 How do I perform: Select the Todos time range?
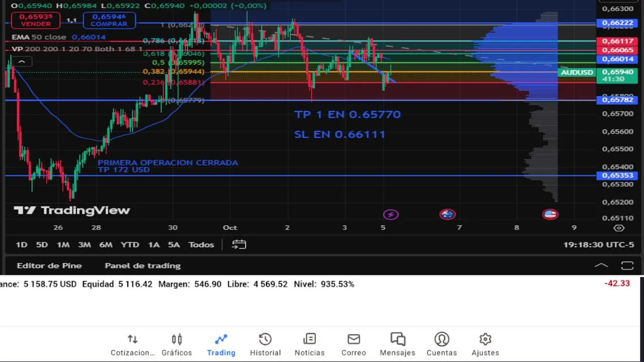(x=201, y=245)
